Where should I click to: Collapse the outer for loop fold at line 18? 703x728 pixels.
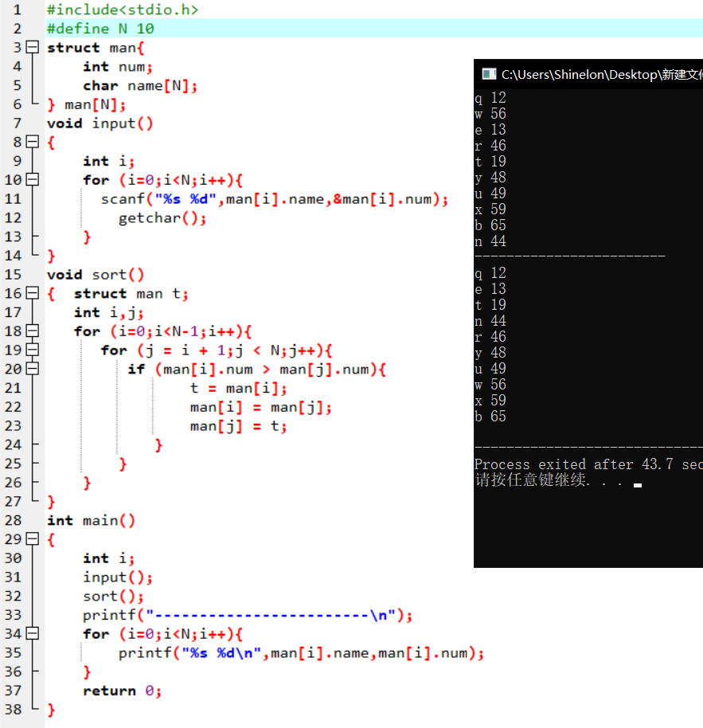tap(32, 331)
